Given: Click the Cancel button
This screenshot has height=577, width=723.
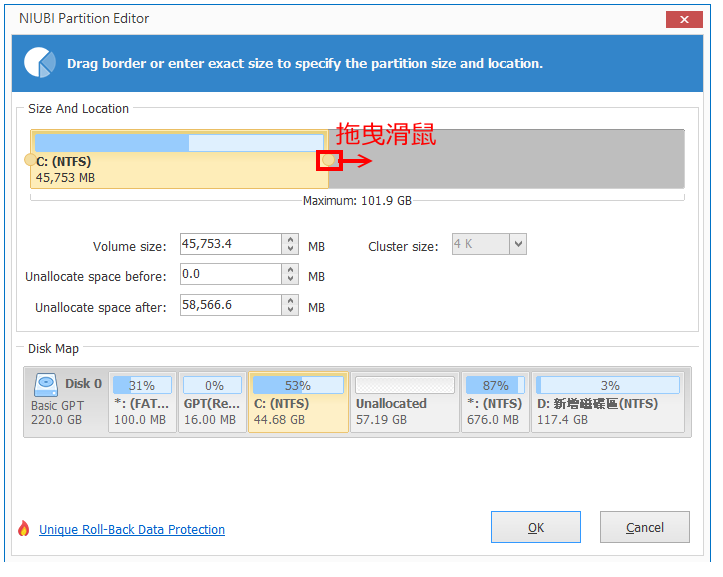Looking at the screenshot, I should click(x=645, y=527).
